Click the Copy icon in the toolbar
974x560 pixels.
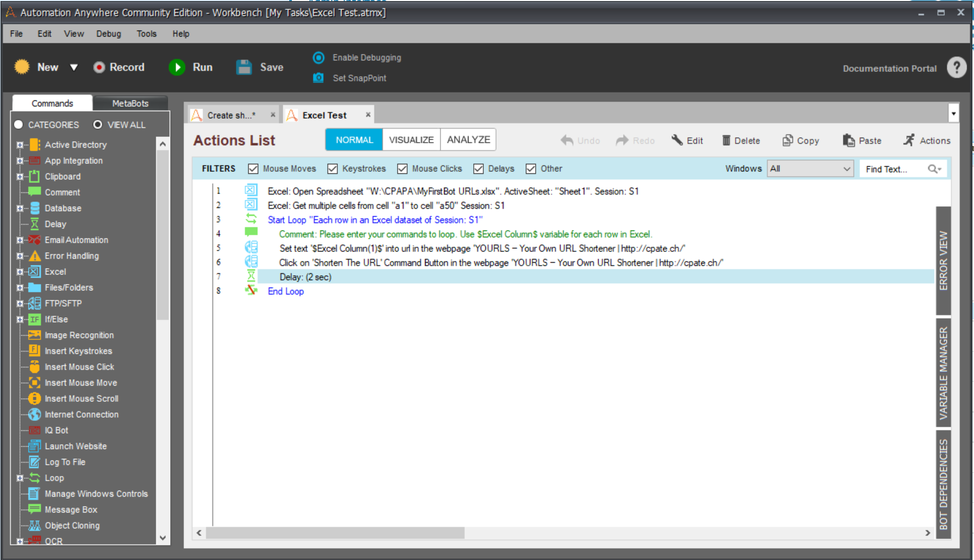(x=787, y=140)
